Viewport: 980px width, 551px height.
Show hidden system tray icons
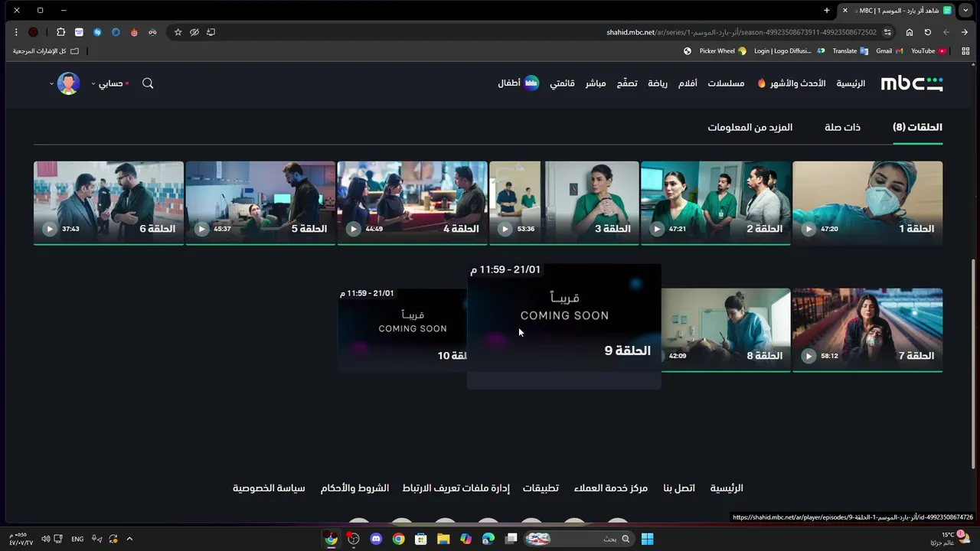coord(129,539)
